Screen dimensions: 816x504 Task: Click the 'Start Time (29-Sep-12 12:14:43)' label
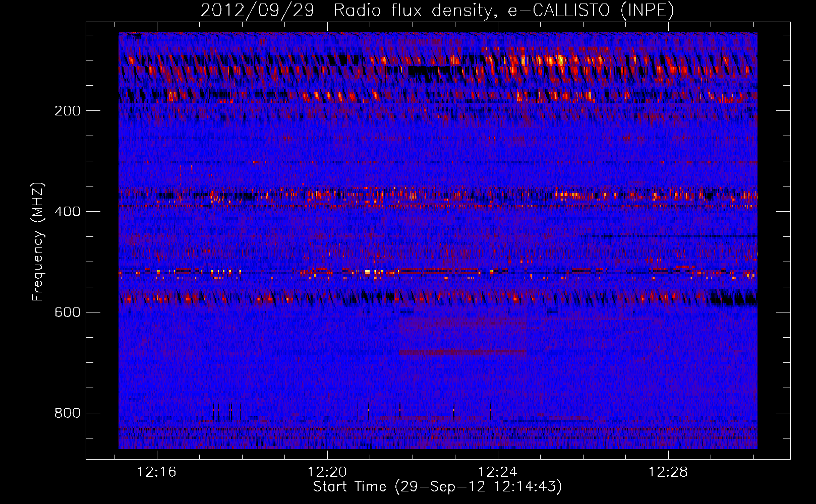tap(437, 487)
